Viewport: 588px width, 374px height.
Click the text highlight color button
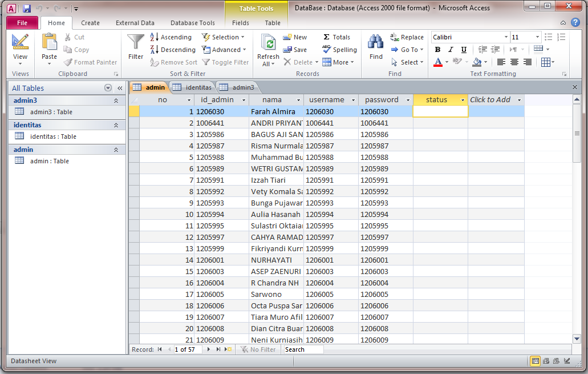[456, 61]
